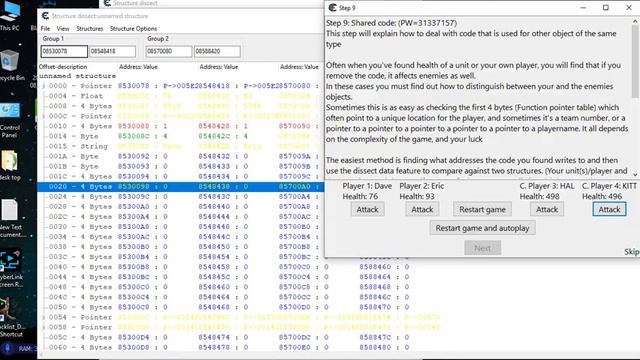Open the Recycle Bin desktop icon
Screen dimensions: 640x360
tap(11, 64)
